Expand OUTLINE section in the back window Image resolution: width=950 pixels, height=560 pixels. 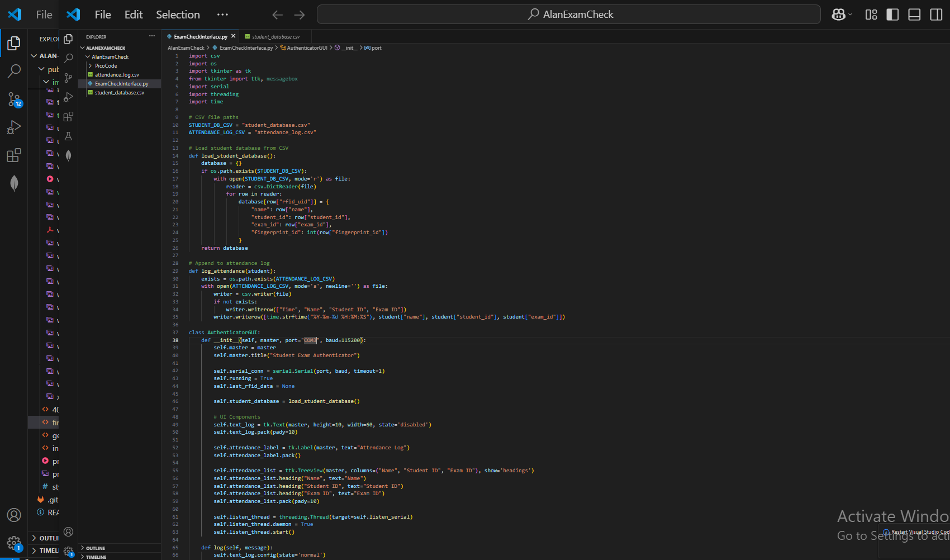(x=45, y=538)
